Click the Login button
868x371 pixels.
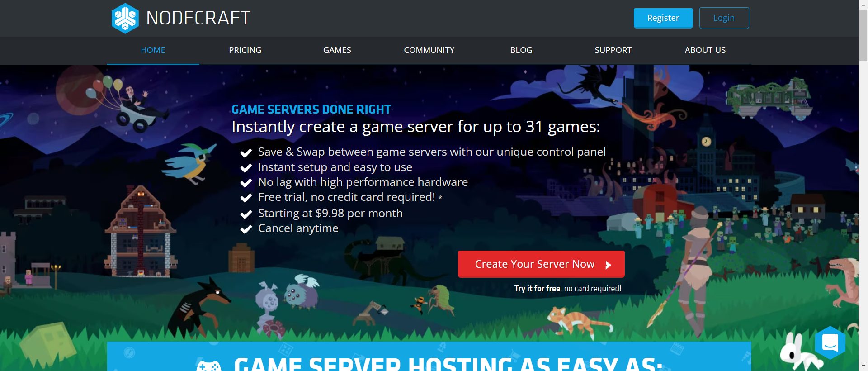coord(724,18)
